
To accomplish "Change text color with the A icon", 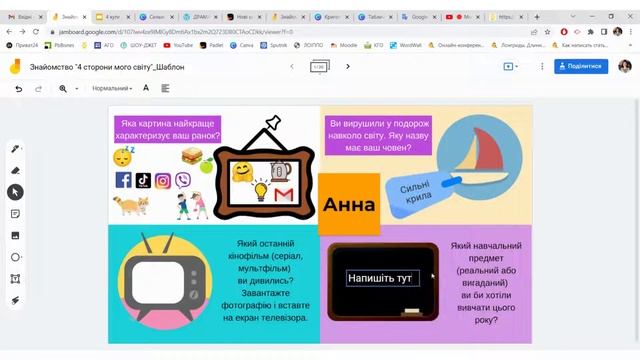I will [x=146, y=88].
